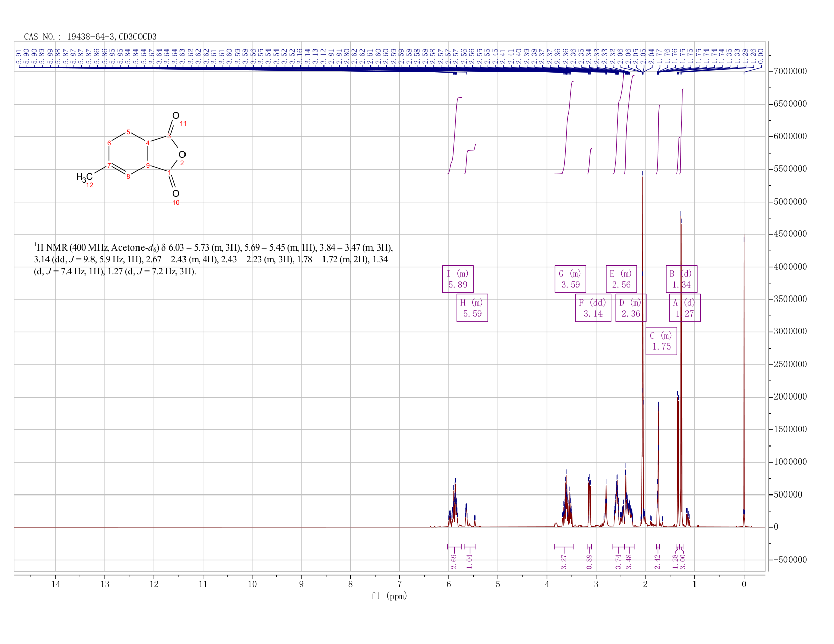
Task: Select multiplet box C (m) 1.75
Action: [x=661, y=341]
